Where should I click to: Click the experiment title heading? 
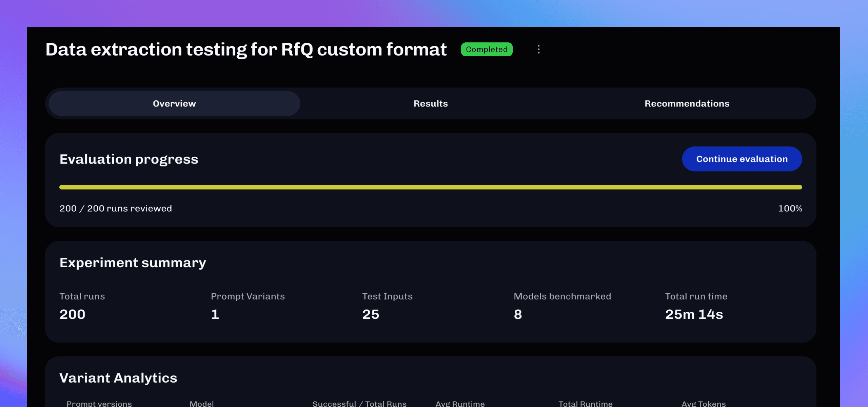(246, 50)
